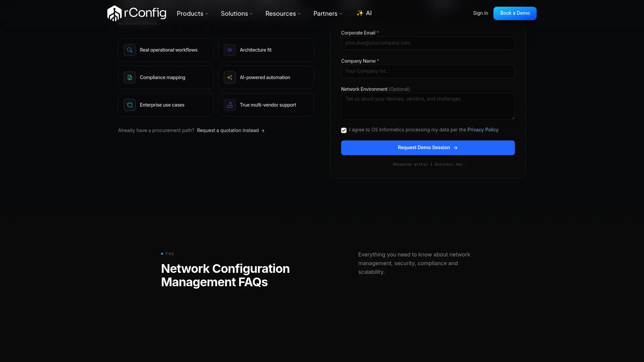Click Sign in link

click(480, 13)
